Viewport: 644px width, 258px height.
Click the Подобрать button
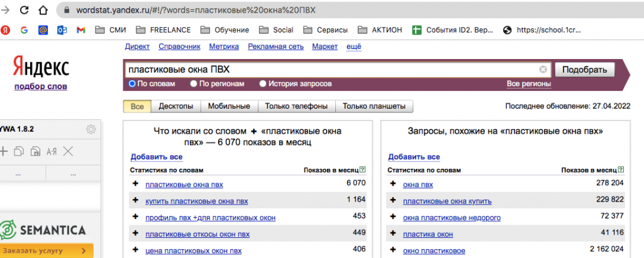coord(585,70)
